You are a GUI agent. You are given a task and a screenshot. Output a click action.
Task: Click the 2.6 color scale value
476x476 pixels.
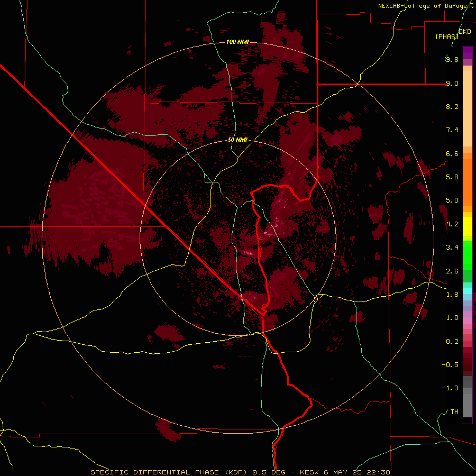point(452,271)
